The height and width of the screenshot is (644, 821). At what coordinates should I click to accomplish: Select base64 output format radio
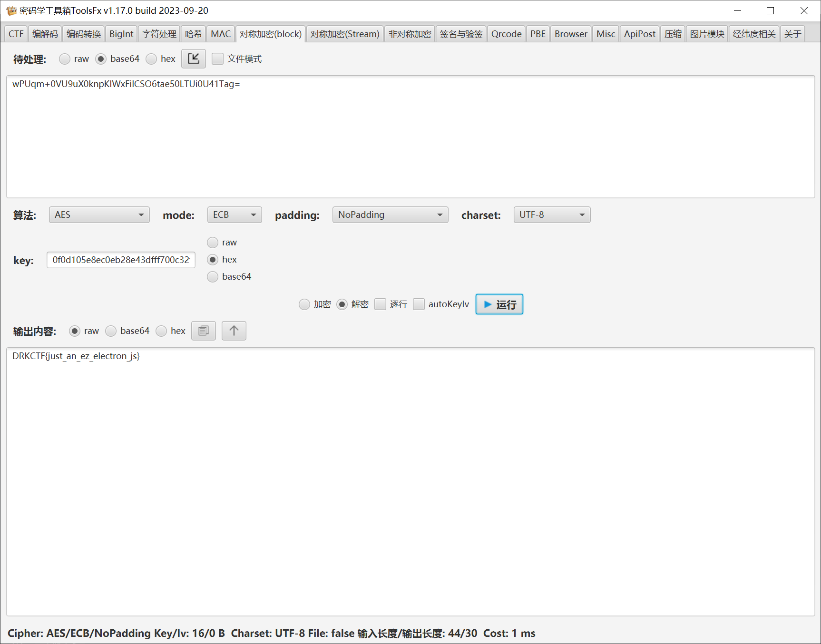pos(111,331)
